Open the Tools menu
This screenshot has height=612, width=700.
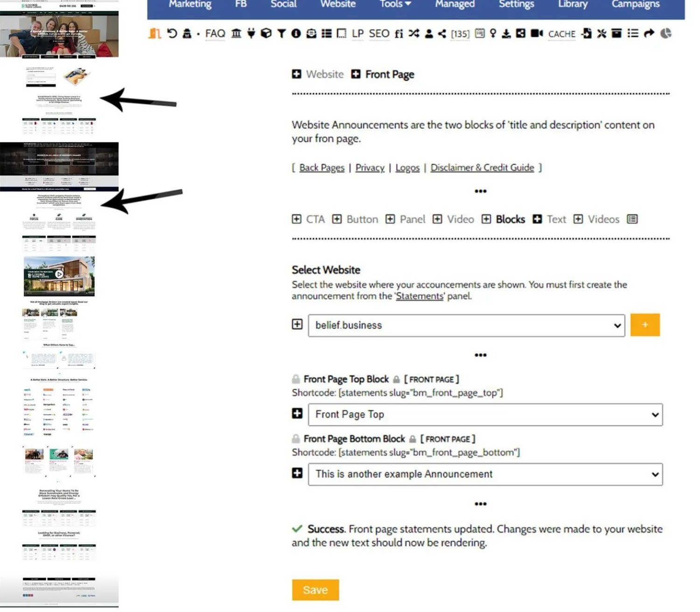tap(395, 5)
